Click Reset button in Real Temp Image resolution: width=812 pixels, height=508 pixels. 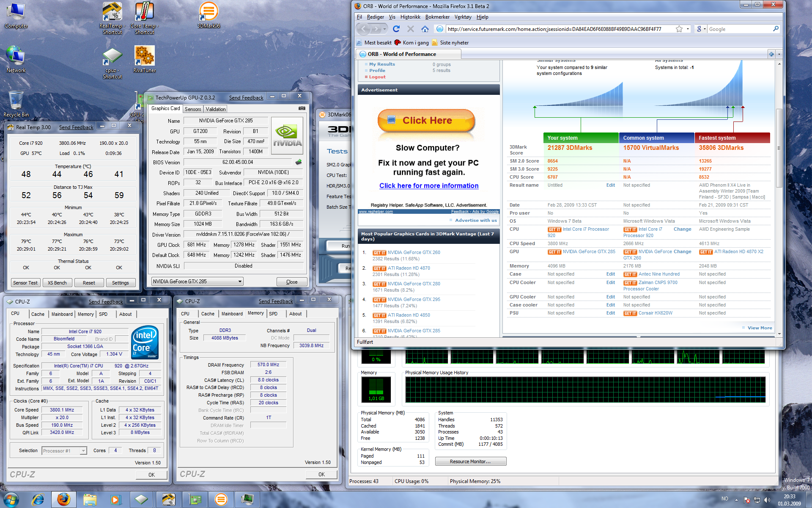[89, 282]
